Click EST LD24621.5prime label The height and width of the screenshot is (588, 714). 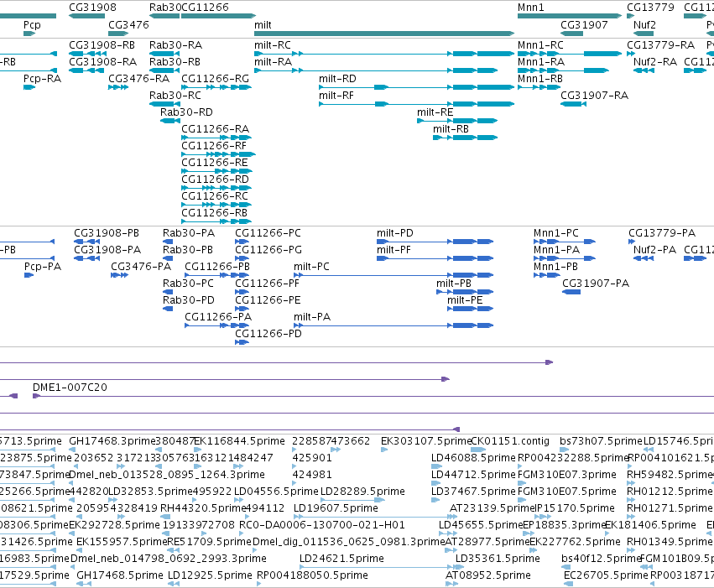pyautogui.click(x=341, y=559)
